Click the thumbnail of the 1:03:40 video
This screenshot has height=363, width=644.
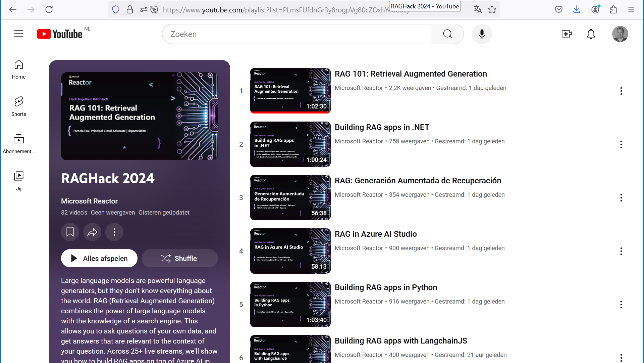pos(290,304)
